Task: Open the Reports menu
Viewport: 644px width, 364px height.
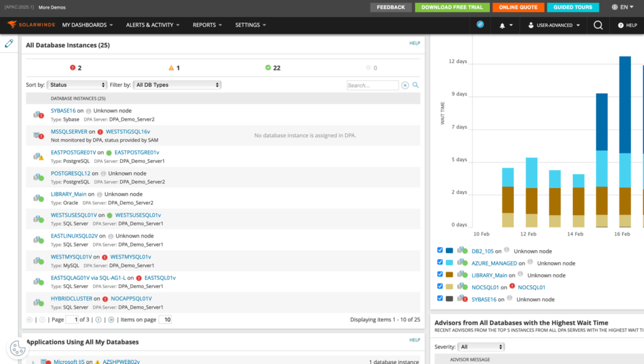Action: tap(208, 25)
